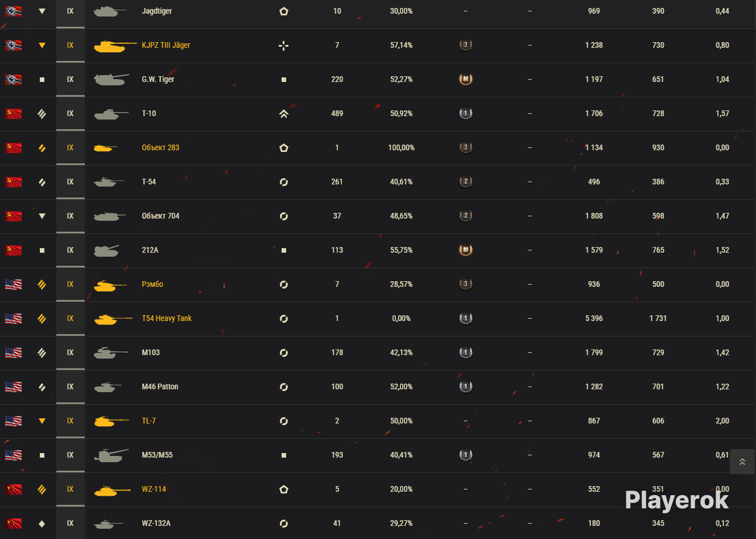Click the Soviet flag beside T-54
Image resolution: width=756 pixels, height=539 pixels.
click(x=13, y=182)
